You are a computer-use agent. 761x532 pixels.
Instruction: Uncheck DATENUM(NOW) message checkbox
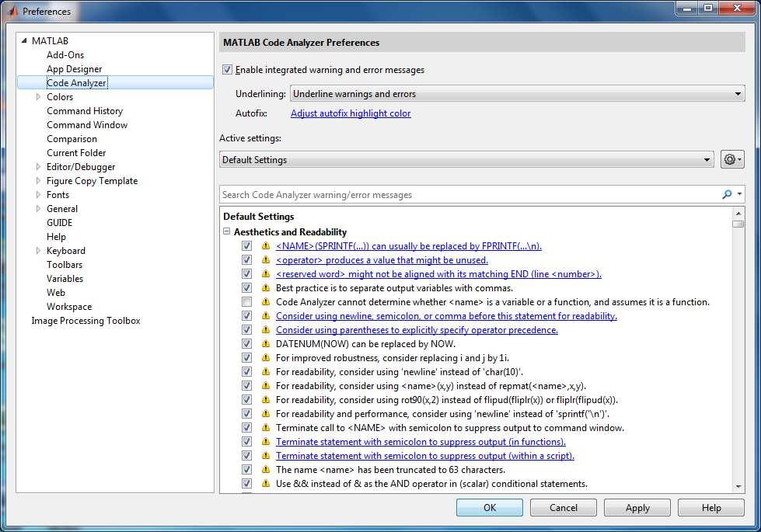pyautogui.click(x=247, y=343)
